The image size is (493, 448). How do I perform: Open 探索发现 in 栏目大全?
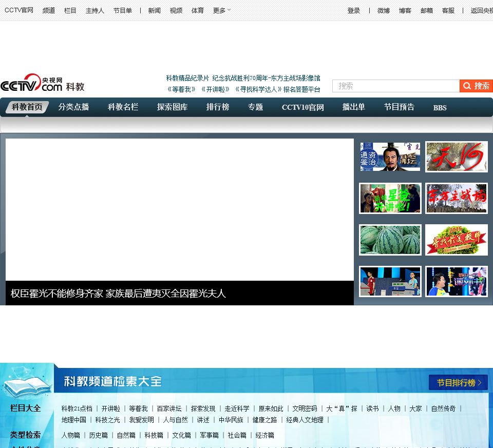pos(203,408)
